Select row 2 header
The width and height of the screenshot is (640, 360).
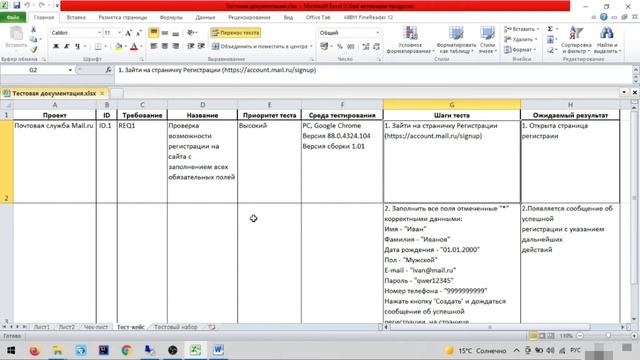[x=6, y=161]
